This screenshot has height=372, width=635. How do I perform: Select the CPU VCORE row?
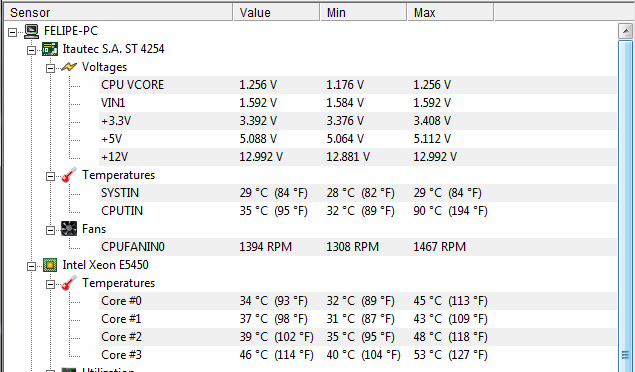click(358, 85)
